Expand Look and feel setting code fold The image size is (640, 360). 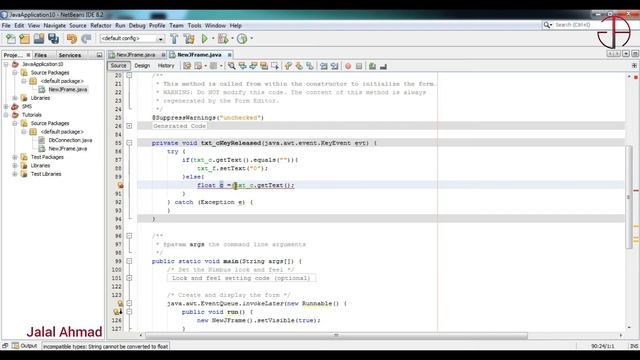[129, 278]
